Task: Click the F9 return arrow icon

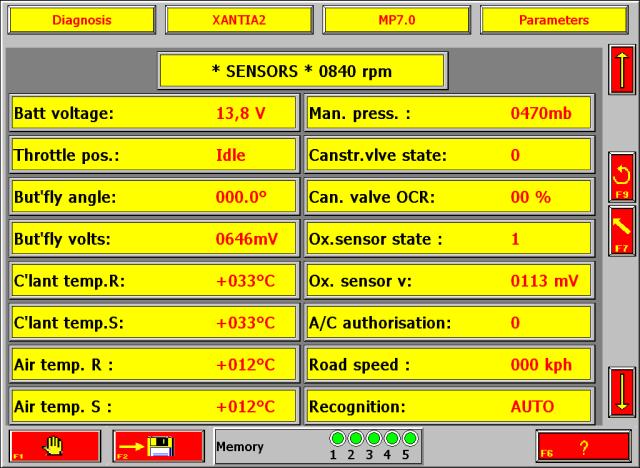Action: (x=622, y=177)
